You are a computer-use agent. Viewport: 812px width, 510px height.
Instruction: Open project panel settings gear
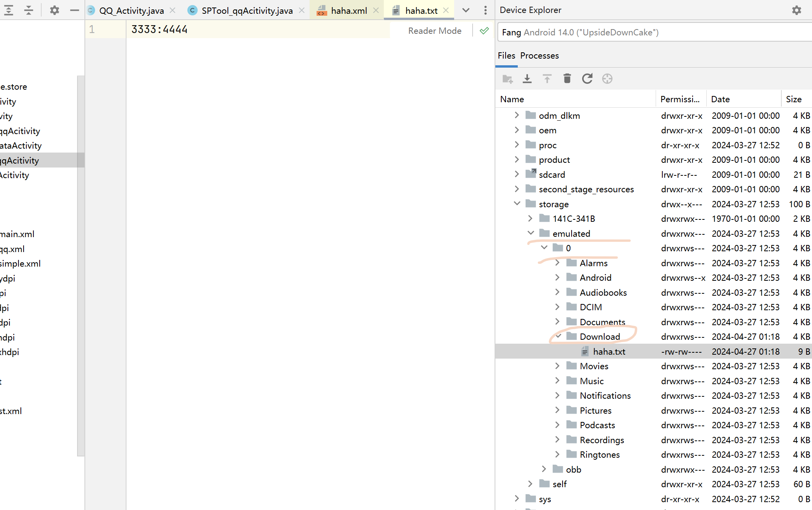[54, 10]
